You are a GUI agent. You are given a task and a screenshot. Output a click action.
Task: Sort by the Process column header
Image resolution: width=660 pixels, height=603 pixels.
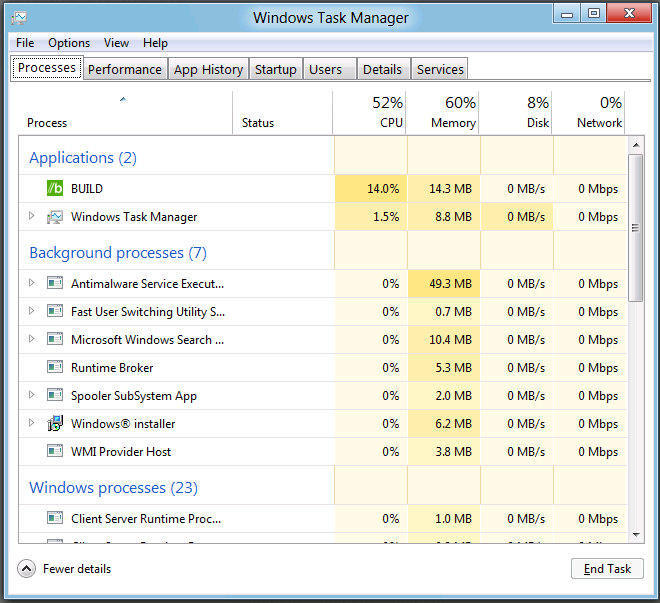point(125,113)
